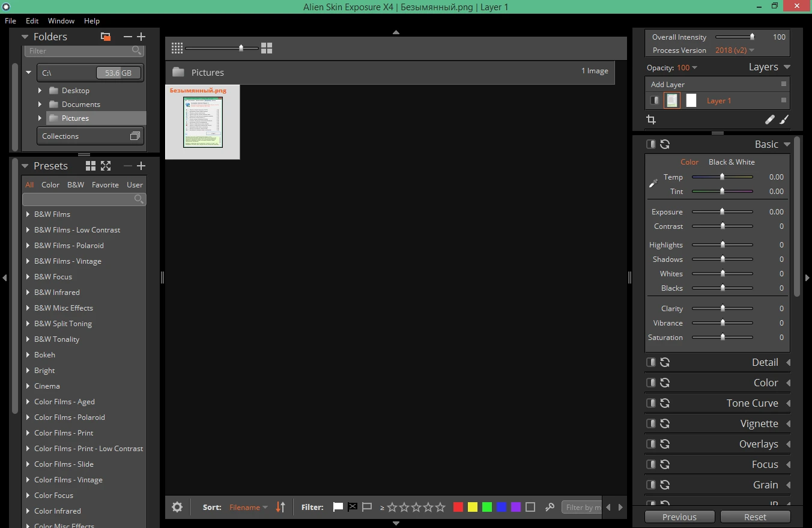This screenshot has height=528, width=812.
Task: Filter by picked flag
Action: (x=338, y=507)
